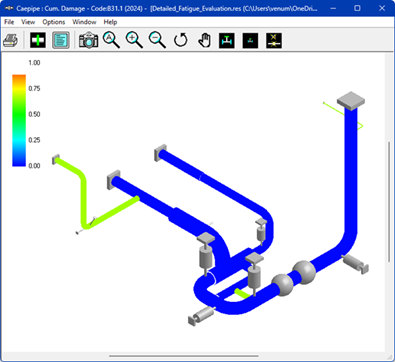The height and width of the screenshot is (362, 395).
Task: Open the Options menu
Action: pyautogui.click(x=54, y=22)
